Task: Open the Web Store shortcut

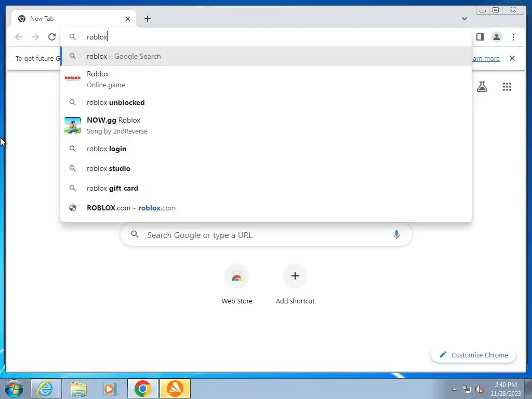Action: [237, 284]
